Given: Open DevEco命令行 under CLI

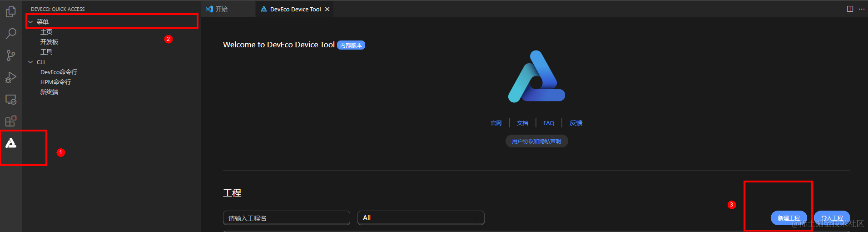Looking at the screenshot, I should pyautogui.click(x=59, y=72).
